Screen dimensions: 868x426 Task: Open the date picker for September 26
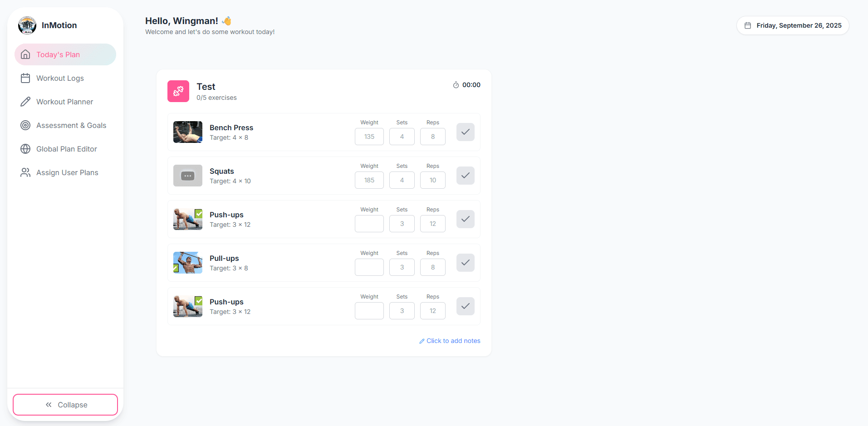click(x=792, y=25)
